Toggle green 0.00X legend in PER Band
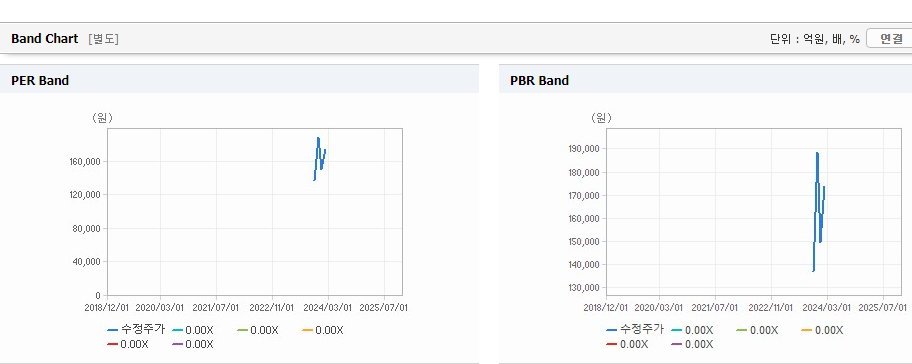 pos(258,330)
